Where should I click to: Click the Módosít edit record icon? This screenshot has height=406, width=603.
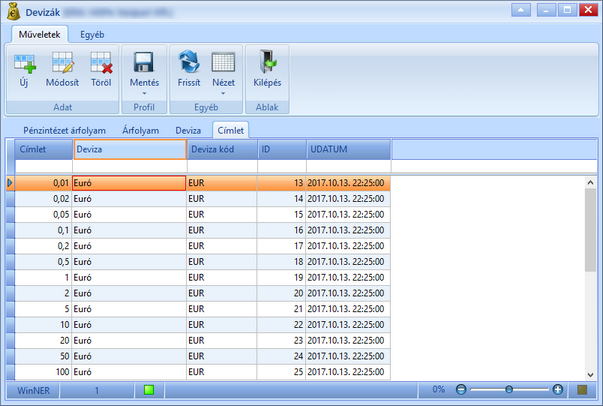(x=62, y=63)
